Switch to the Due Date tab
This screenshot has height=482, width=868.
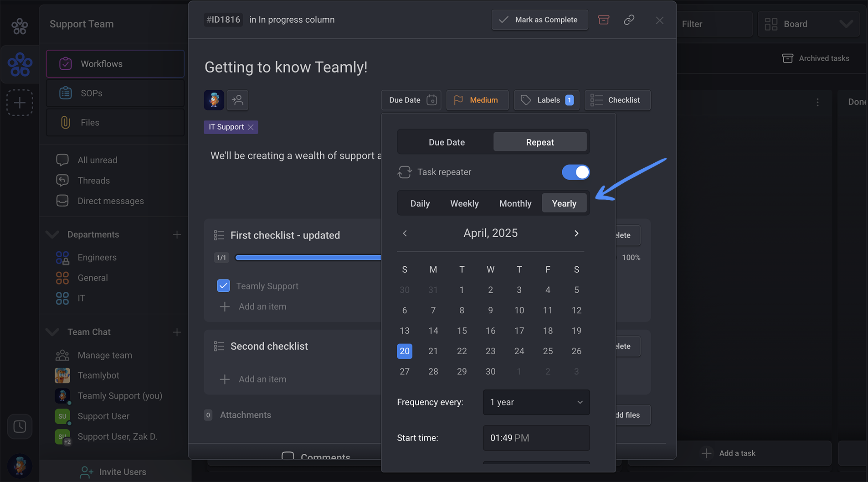pos(447,142)
